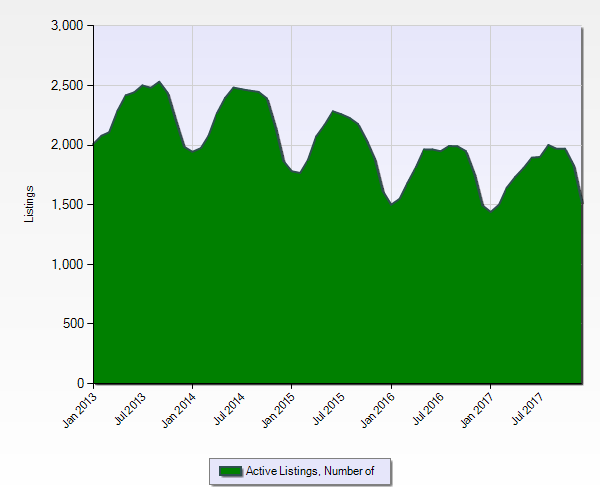Click the Jan 2013 x-axis label
This screenshot has width=600, height=500.
[80, 410]
